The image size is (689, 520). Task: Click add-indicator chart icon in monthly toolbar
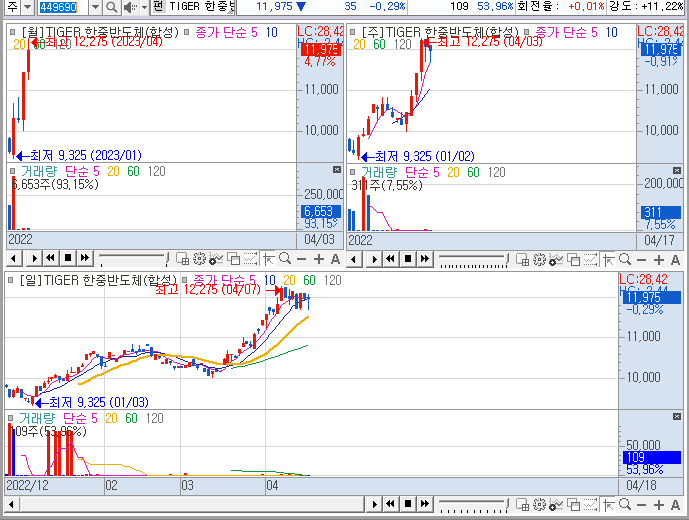[216, 259]
